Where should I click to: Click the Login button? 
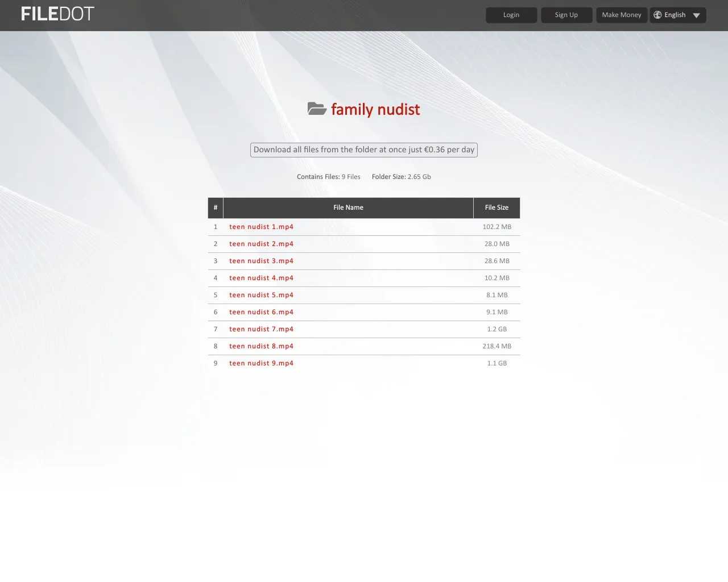tap(511, 15)
